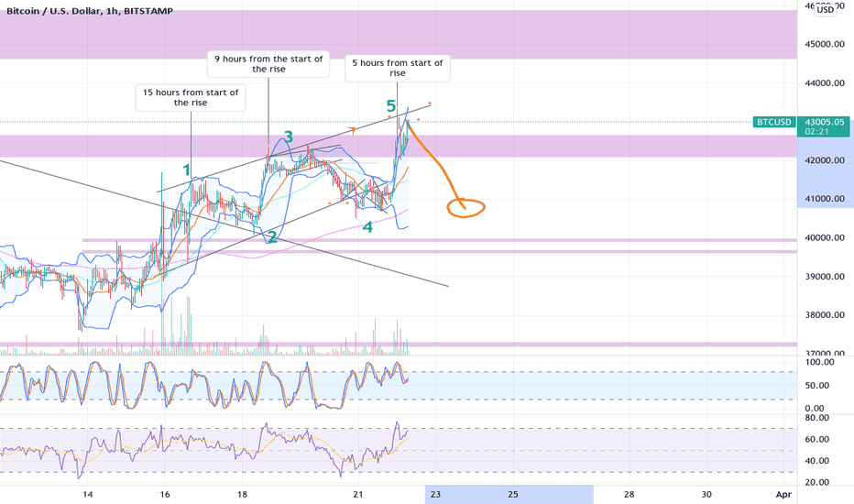The image size is (854, 504).
Task: Click the 40000.00 price axis label
Action: tap(825, 237)
